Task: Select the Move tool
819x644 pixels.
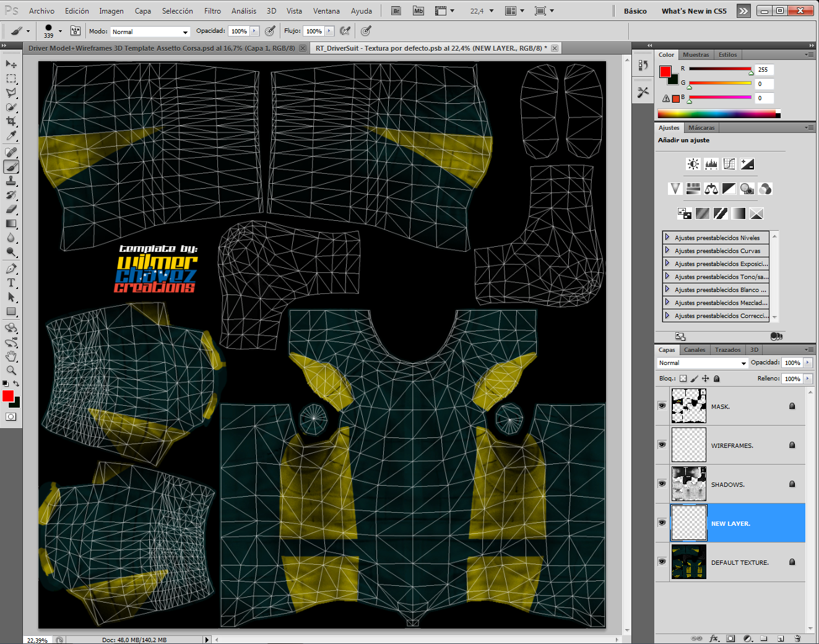Action: (x=11, y=64)
